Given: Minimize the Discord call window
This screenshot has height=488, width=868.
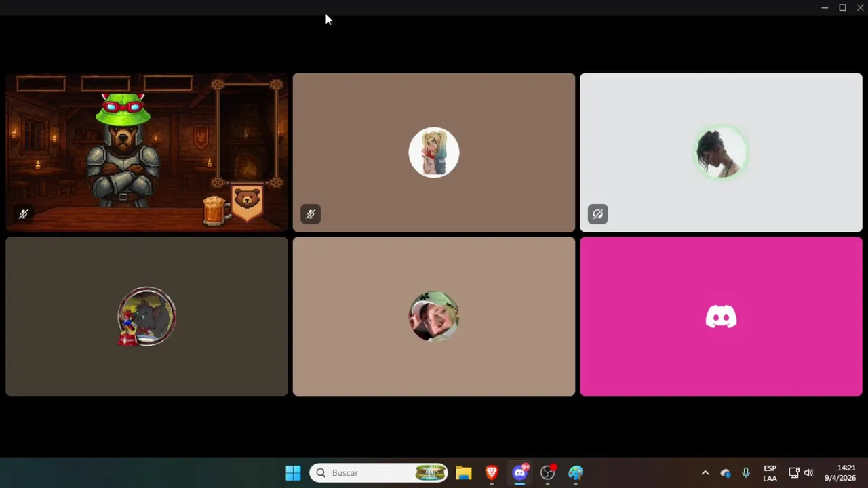Looking at the screenshot, I should [x=825, y=7].
